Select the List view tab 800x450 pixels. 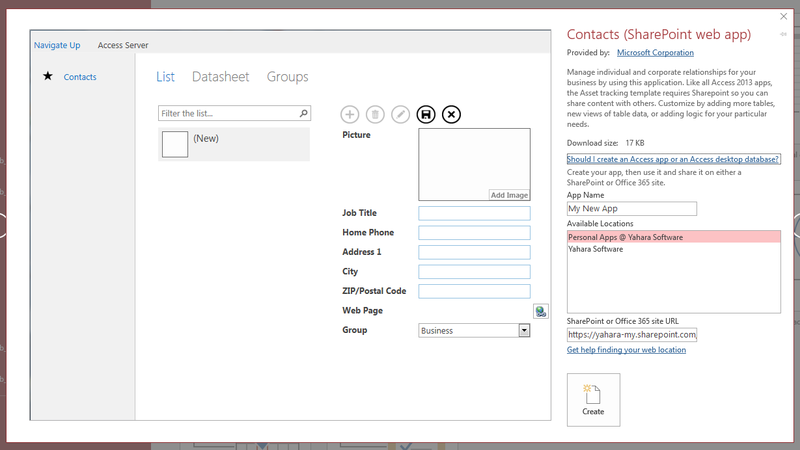(x=165, y=77)
